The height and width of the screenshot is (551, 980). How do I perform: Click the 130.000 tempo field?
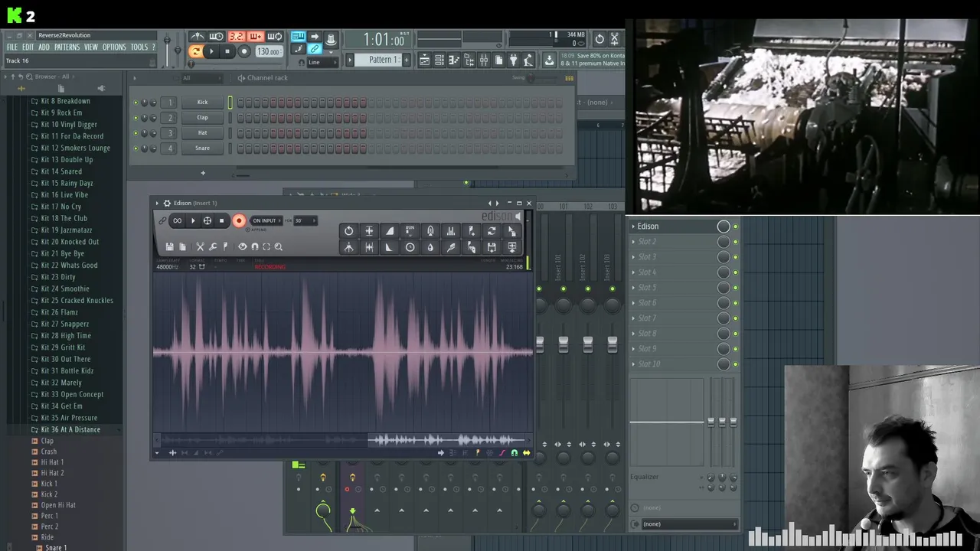(268, 51)
